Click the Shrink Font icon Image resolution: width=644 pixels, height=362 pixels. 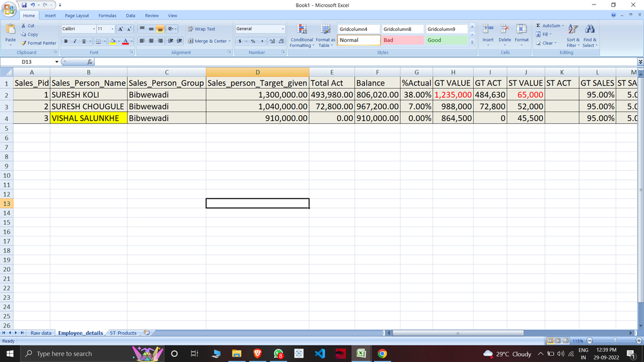tap(129, 29)
